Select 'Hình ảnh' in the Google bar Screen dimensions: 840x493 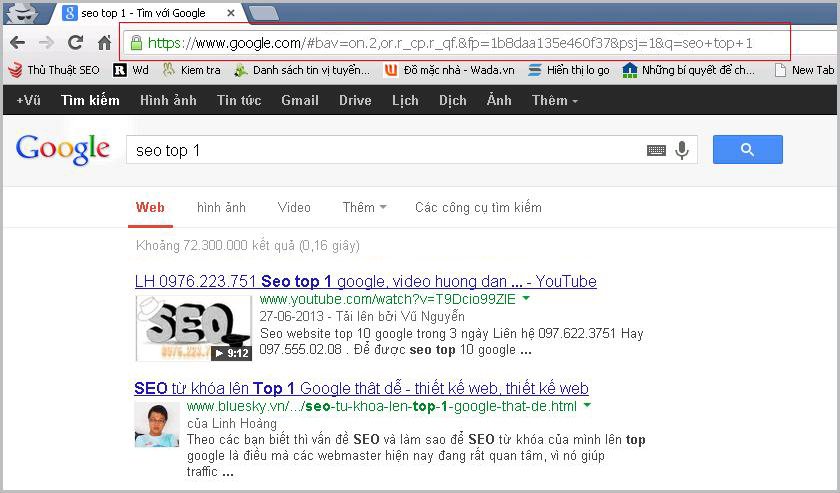[168, 100]
